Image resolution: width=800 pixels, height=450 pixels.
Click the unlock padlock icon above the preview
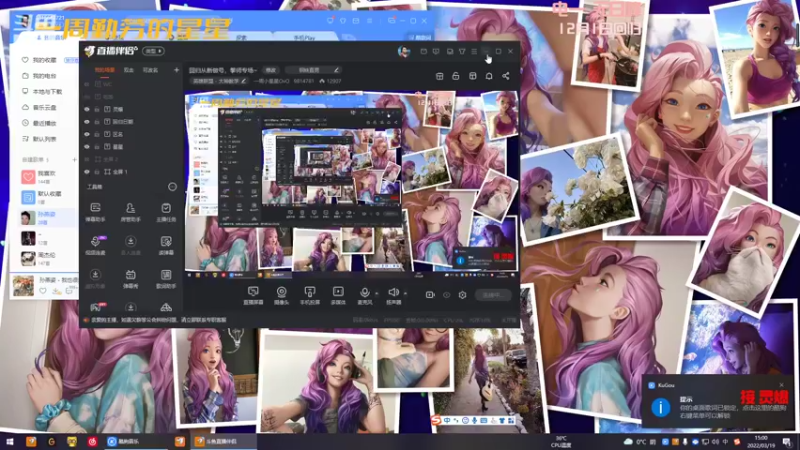coord(456,76)
